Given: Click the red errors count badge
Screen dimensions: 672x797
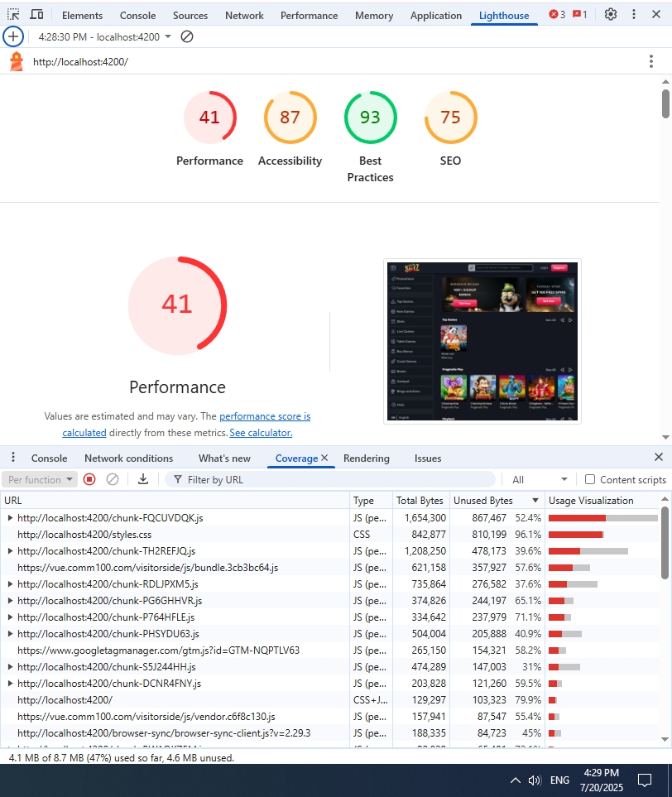Looking at the screenshot, I should (557, 14).
